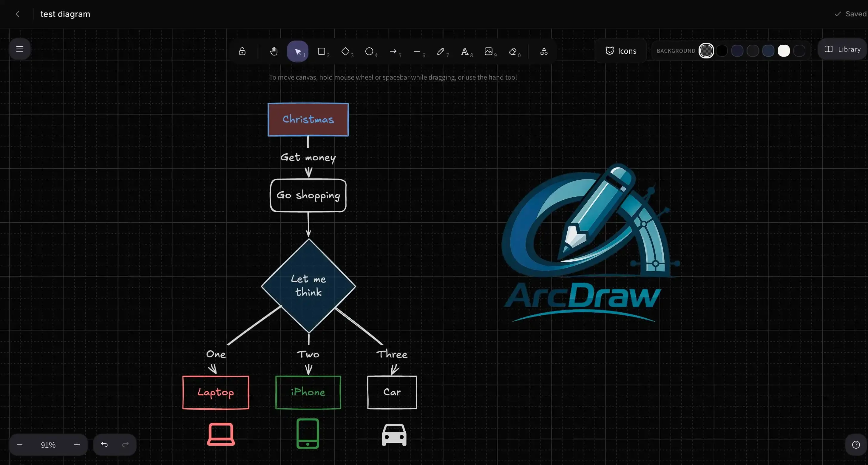Click the One arrow label
The image size is (868, 465).
click(216, 354)
